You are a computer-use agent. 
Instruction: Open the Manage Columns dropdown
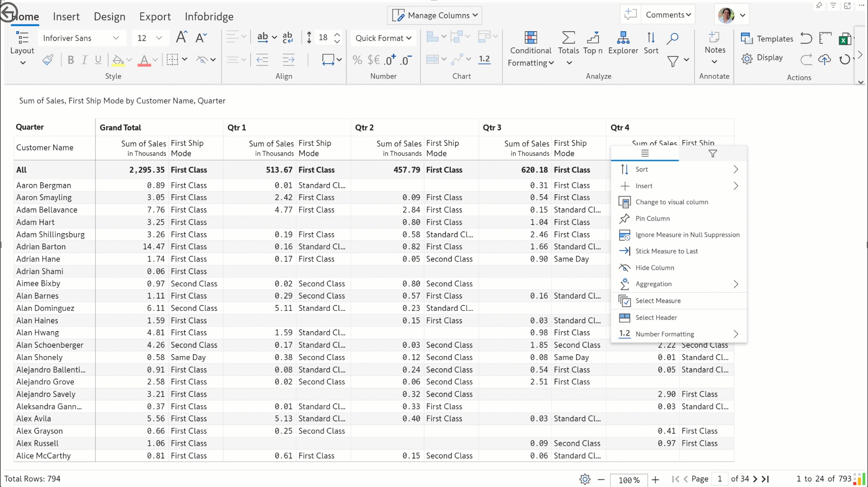coord(434,15)
